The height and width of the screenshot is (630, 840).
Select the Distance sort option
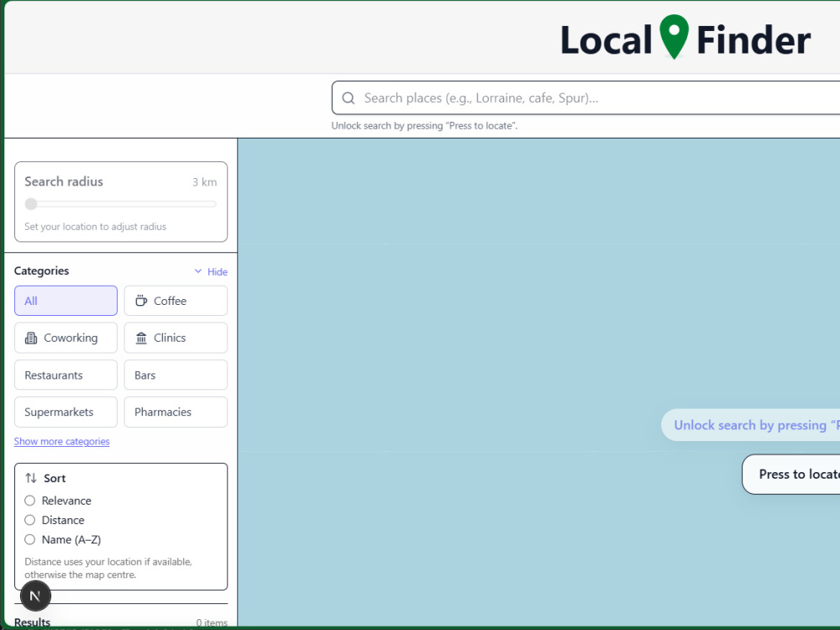29,520
